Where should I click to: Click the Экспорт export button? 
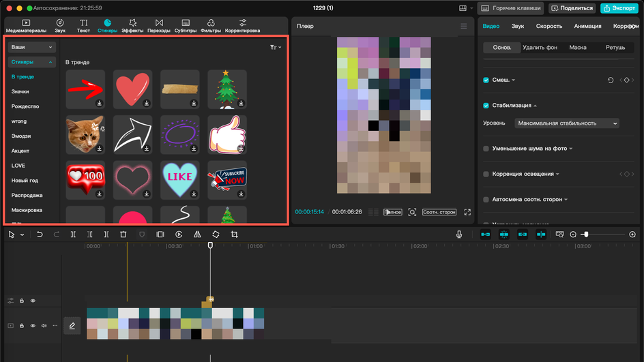click(x=619, y=8)
